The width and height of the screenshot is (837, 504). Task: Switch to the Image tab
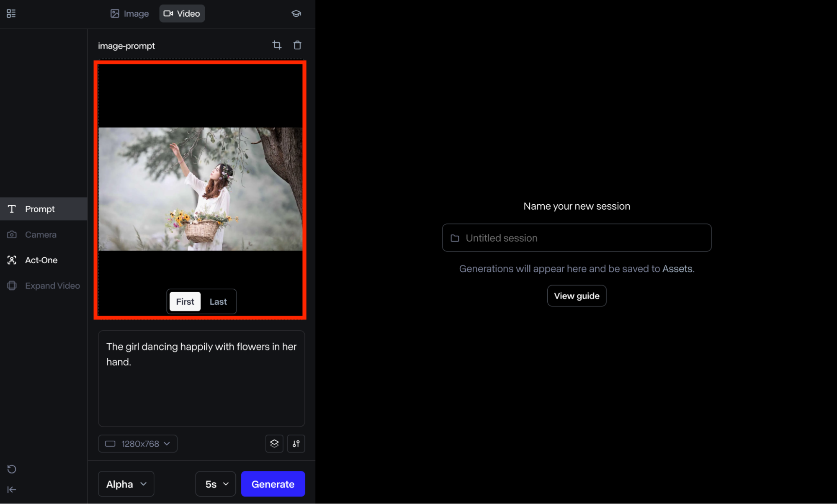click(129, 13)
